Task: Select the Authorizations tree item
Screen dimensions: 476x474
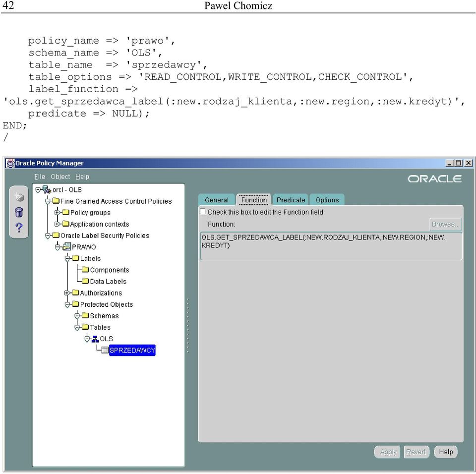Action: 101,293
